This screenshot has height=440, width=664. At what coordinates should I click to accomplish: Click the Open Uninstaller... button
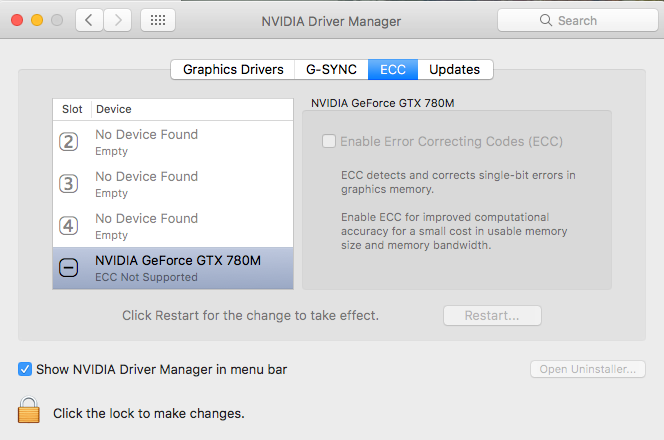587,369
